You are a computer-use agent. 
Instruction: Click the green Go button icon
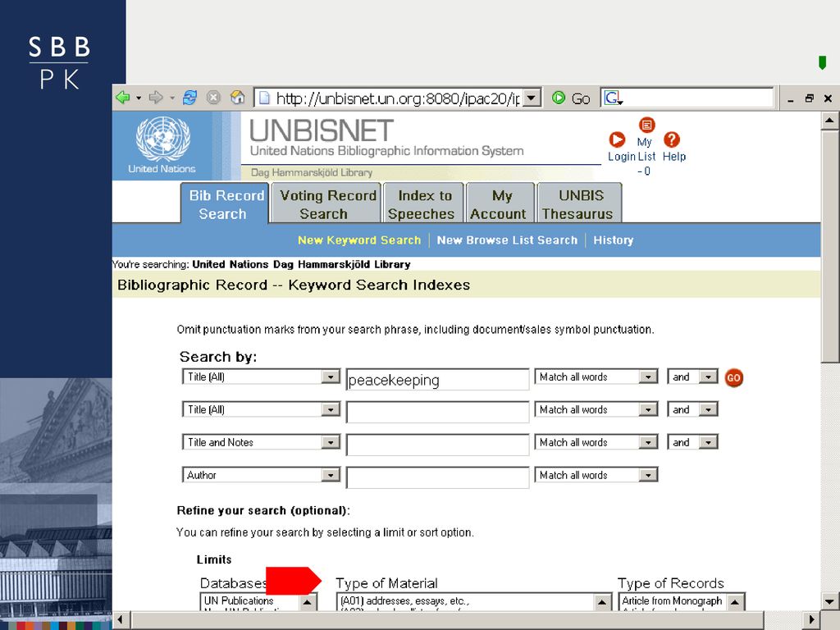pos(558,98)
